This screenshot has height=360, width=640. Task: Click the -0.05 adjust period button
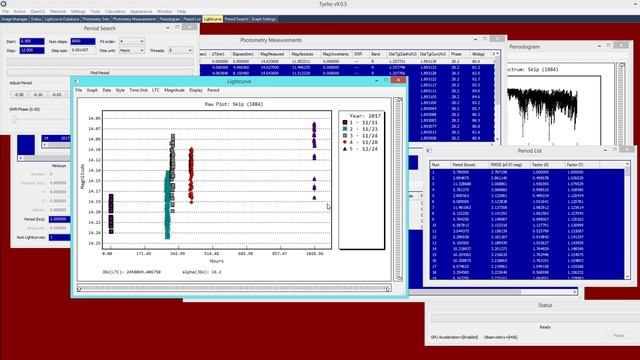[57, 94]
